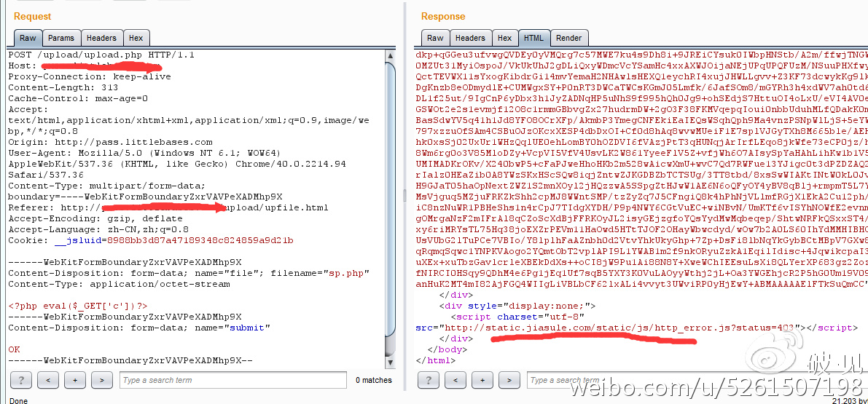Viewport: 868px width, 404px height.
Task: Switch to request Params tab
Action: pos(61,39)
